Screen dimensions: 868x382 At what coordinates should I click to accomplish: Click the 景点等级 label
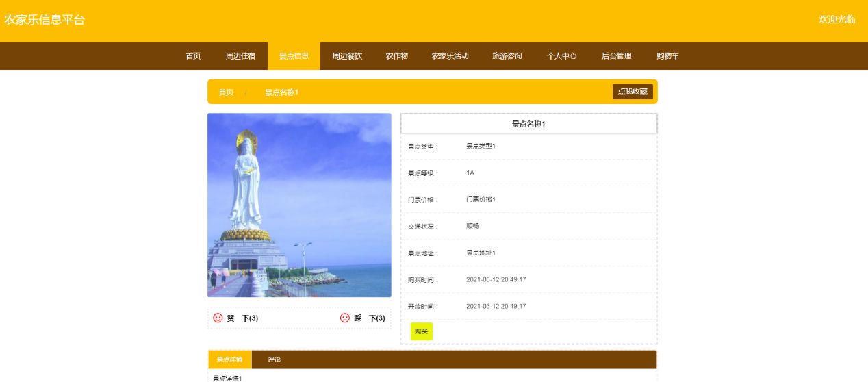point(423,173)
